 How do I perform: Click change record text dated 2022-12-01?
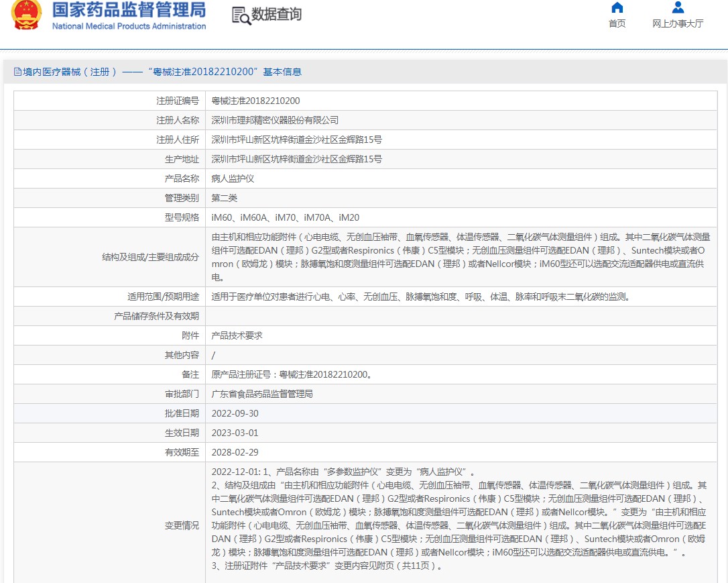[459, 519]
